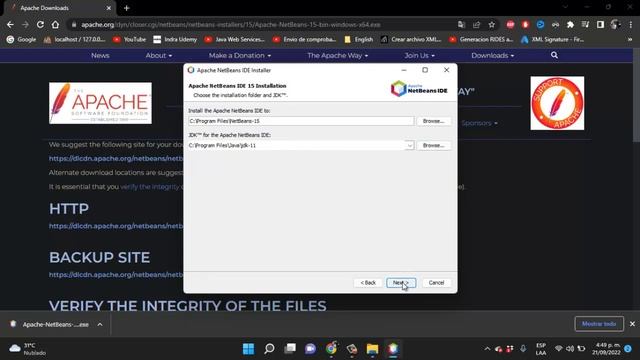Screen dimensions: 640x360
Task: Click the taskbar clock and date
Action: click(x=606, y=349)
